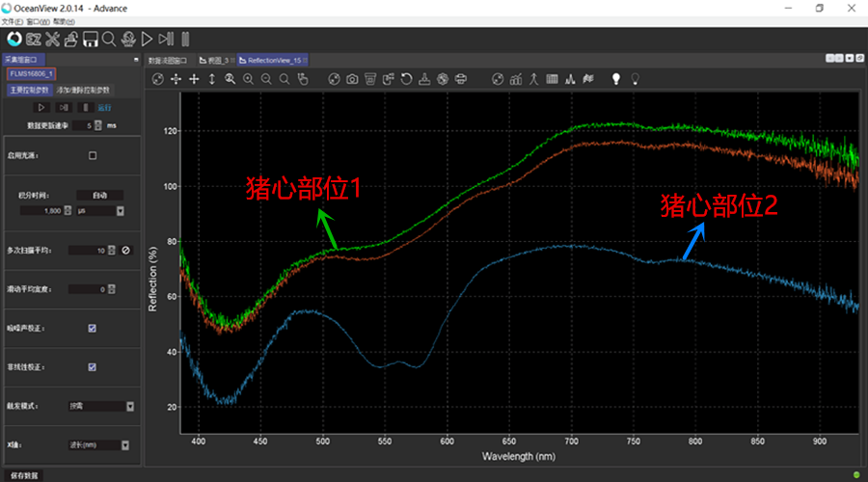Expand the X轴 wavelength dropdown
The width and height of the screenshot is (868, 482).
(x=125, y=445)
